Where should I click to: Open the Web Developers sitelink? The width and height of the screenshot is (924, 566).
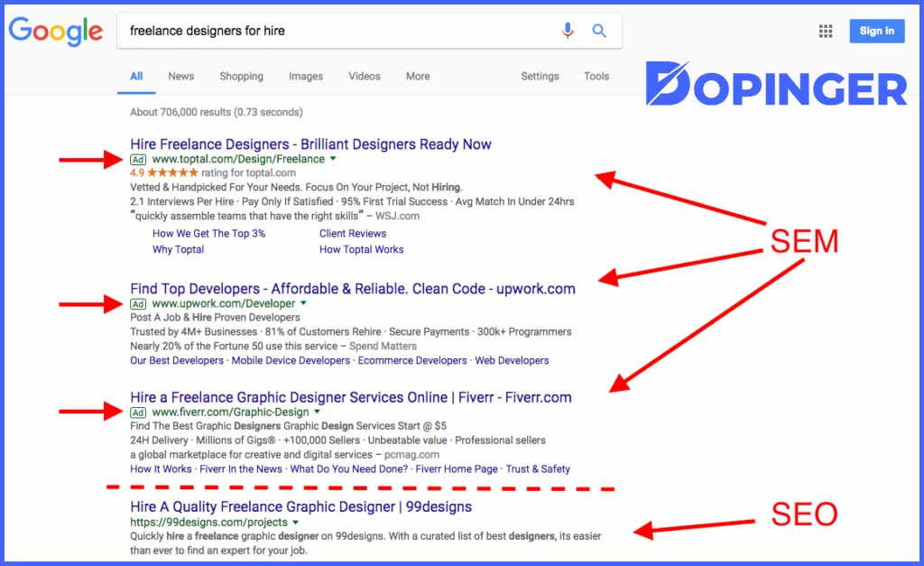coord(512,360)
